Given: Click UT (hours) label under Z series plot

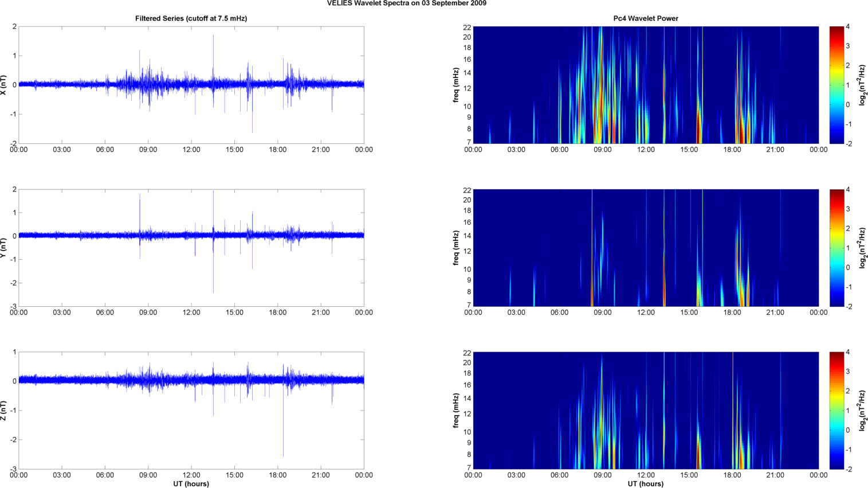Looking at the screenshot, I should tap(191, 483).
